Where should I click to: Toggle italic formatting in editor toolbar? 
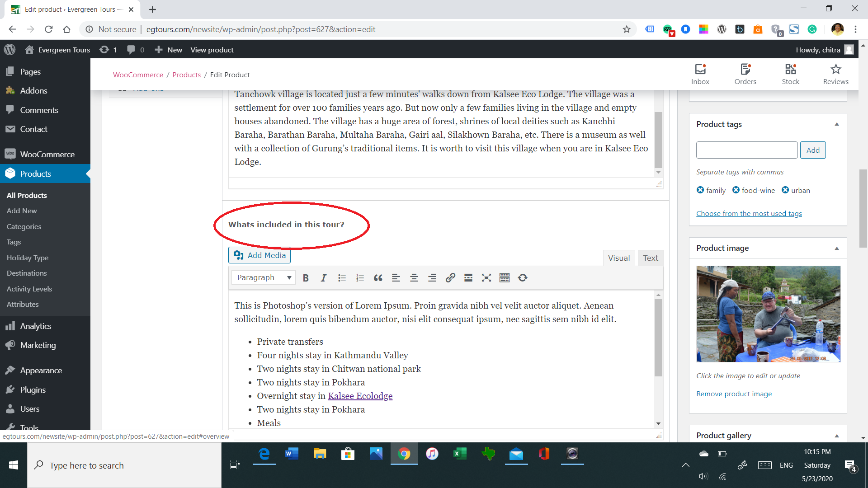point(324,278)
